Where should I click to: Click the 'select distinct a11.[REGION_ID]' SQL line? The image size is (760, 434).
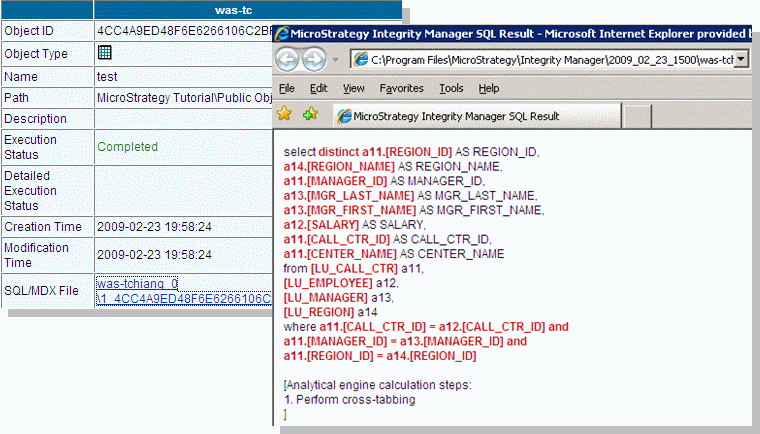point(412,152)
